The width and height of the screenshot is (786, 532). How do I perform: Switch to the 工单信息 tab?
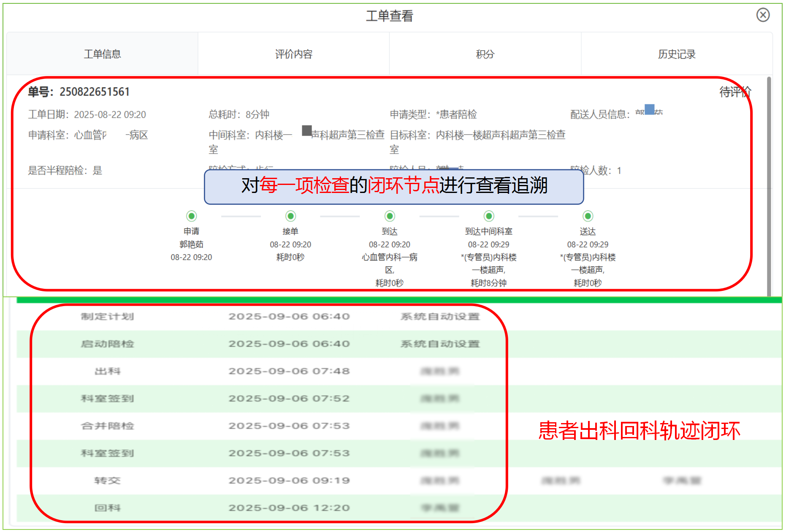click(102, 54)
